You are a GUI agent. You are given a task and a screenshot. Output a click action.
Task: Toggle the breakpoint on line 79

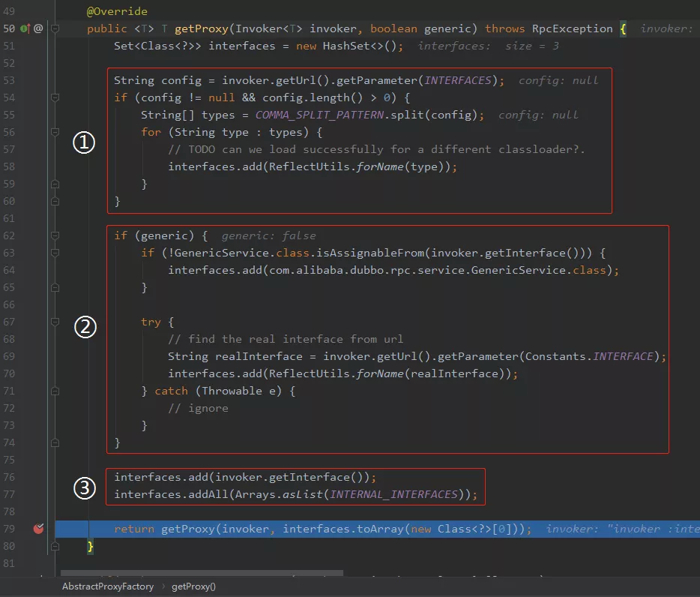38,529
